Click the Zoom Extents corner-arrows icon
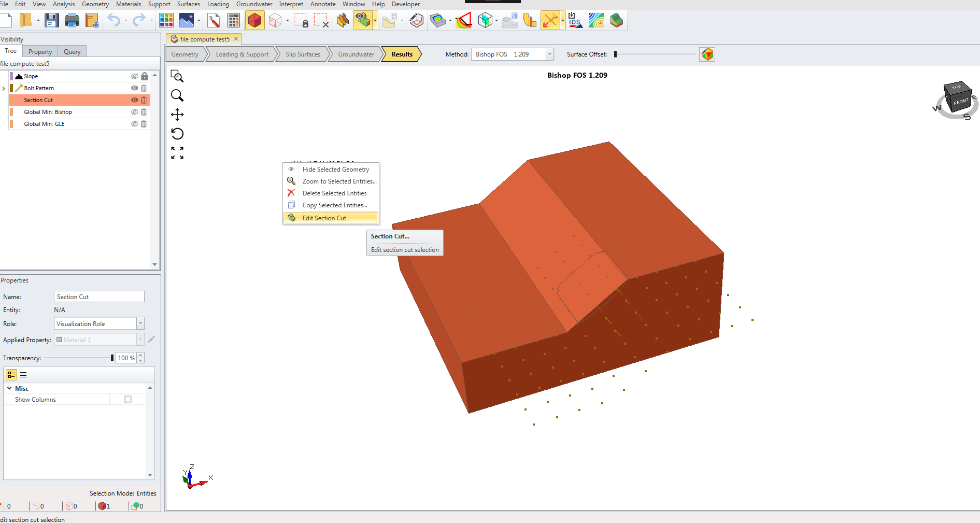 (177, 153)
